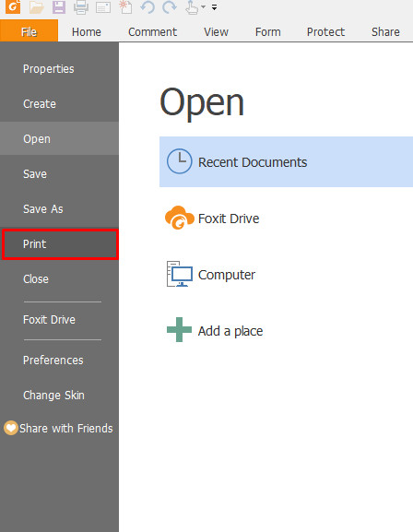Click Share with Friends
This screenshot has width=413, height=532.
tap(65, 428)
